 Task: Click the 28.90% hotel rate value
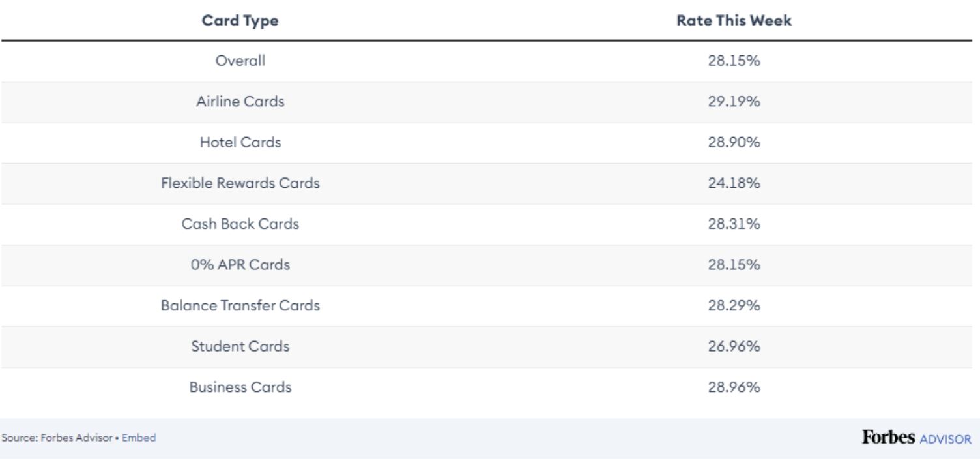[734, 142]
